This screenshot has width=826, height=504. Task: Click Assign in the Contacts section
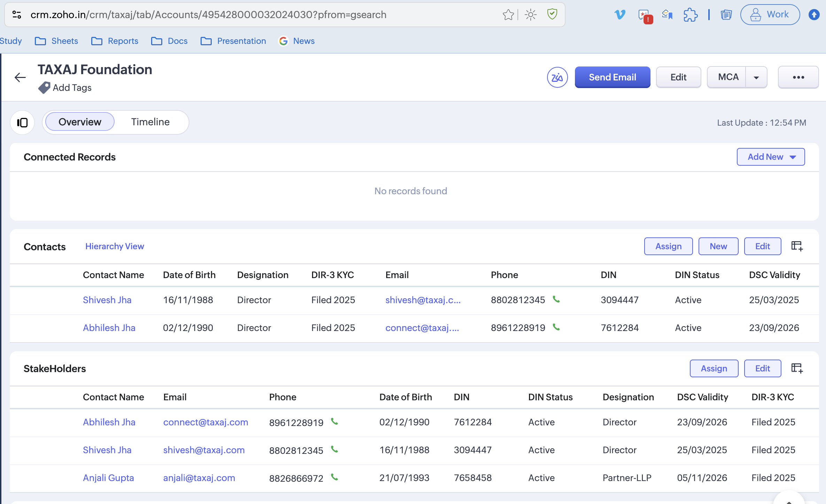(669, 246)
